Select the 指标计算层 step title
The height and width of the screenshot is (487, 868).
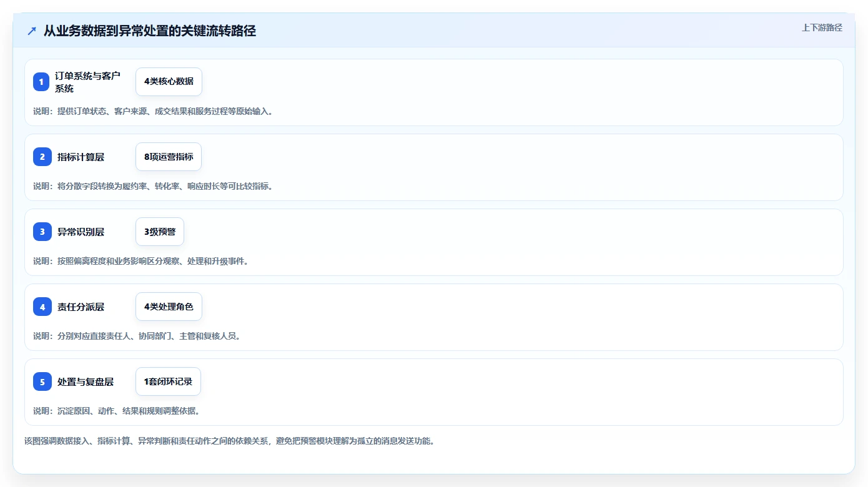(x=81, y=157)
